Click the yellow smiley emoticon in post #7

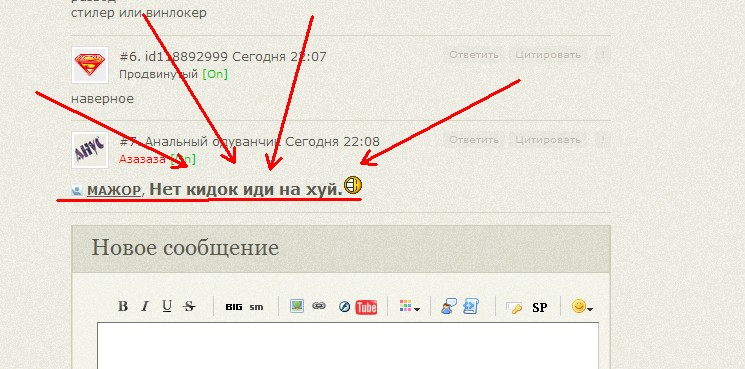[353, 184]
